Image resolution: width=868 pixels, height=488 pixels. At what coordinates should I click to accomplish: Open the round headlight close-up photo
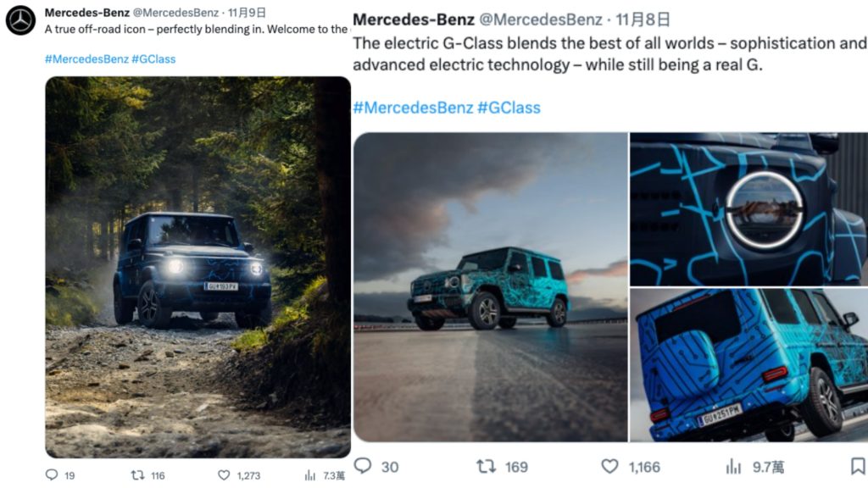tap(749, 209)
